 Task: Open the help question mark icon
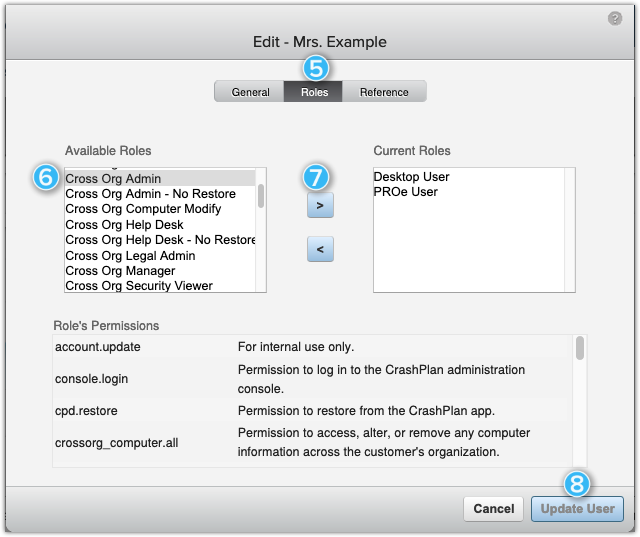pos(614,18)
